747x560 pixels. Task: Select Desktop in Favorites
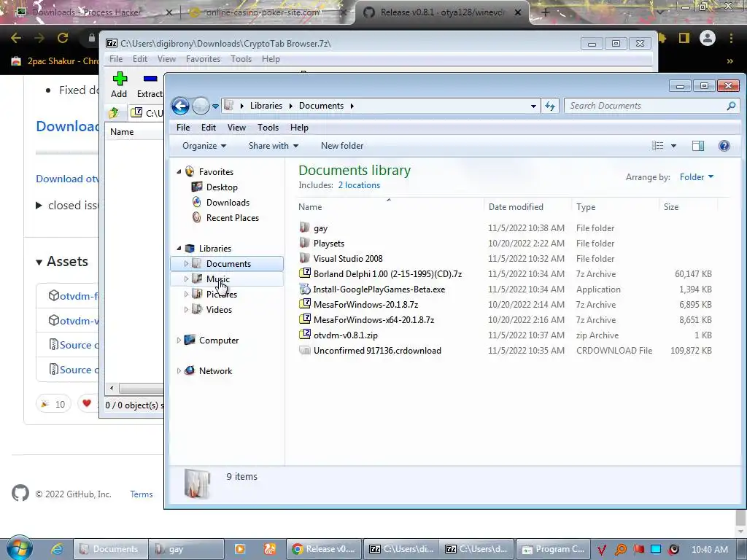[x=222, y=187]
